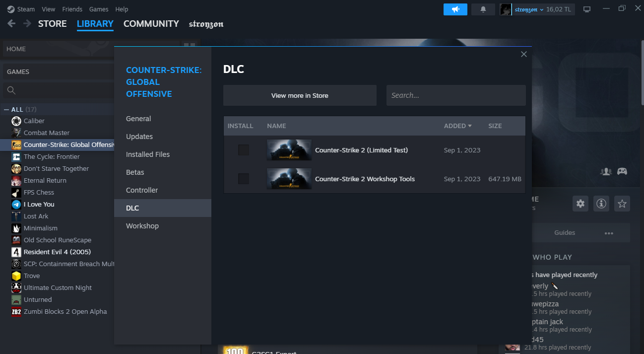Viewport: 644px width, 354px height.
Task: Switch to the LIBRARY tab
Action: tap(95, 23)
